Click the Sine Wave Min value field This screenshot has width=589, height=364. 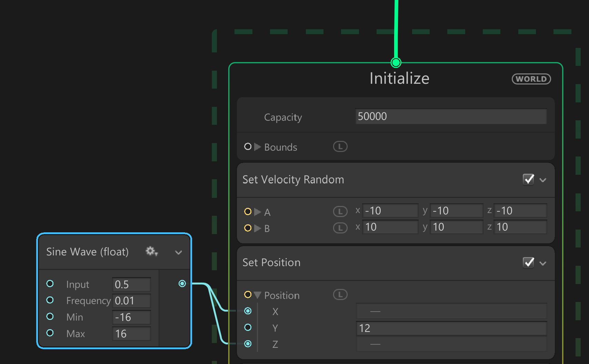131,317
